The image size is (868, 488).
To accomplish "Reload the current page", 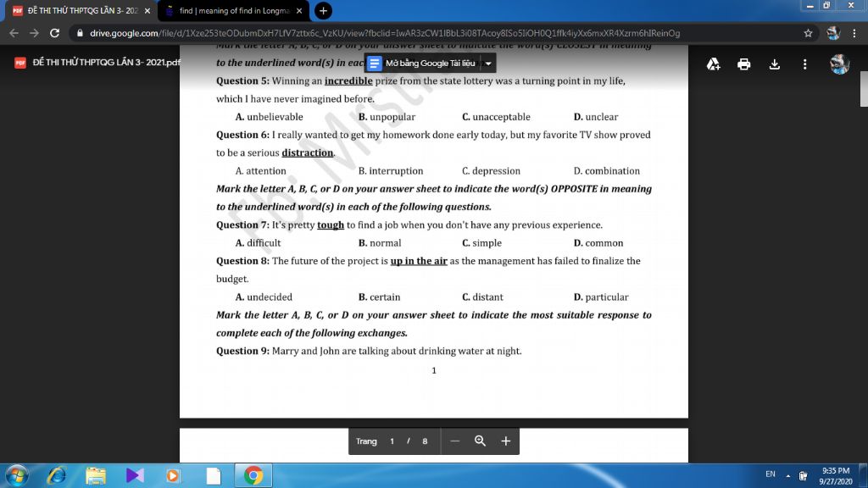I will [x=54, y=33].
